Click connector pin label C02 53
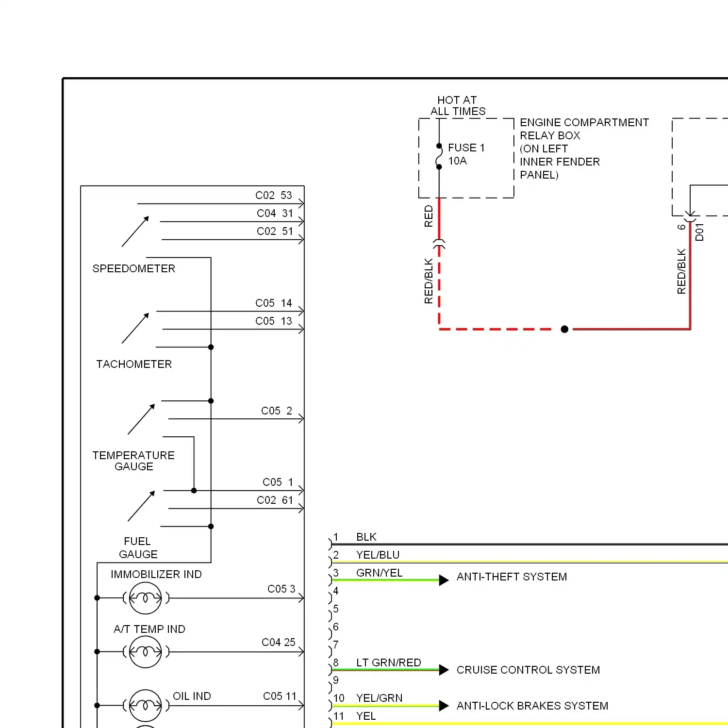This screenshot has width=728, height=728. 274,195
